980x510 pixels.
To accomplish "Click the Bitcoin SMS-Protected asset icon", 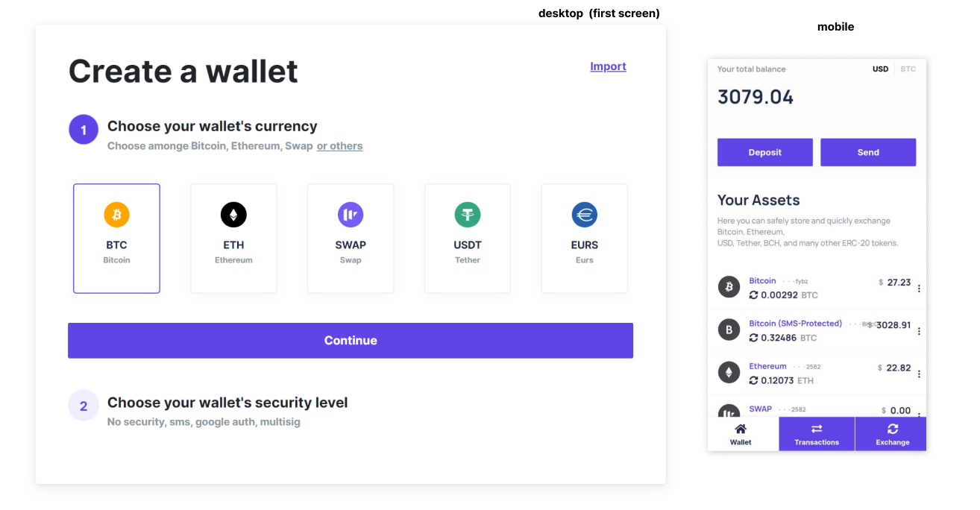I will pyautogui.click(x=729, y=330).
